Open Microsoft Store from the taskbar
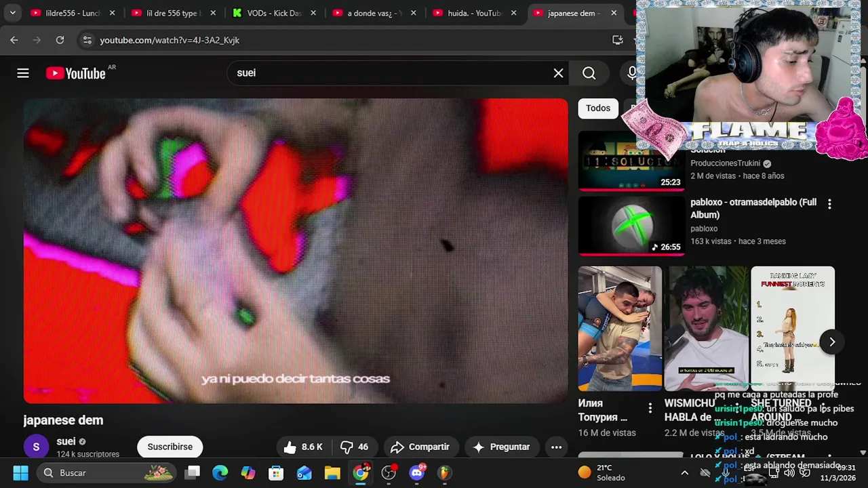This screenshot has height=488, width=868. 276,472
